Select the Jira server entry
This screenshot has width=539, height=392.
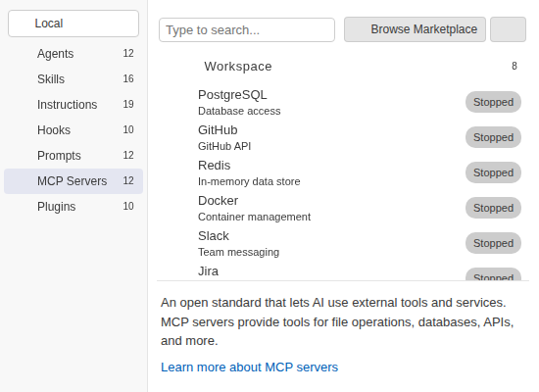(343, 271)
